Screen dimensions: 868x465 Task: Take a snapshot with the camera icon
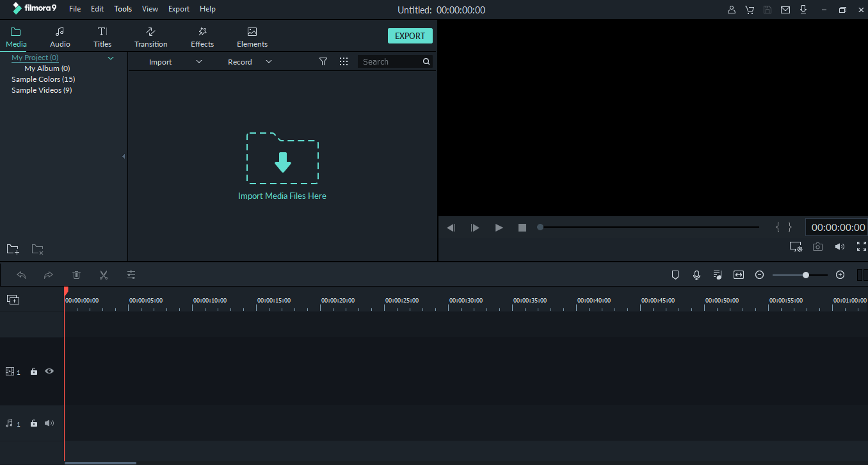(817, 246)
